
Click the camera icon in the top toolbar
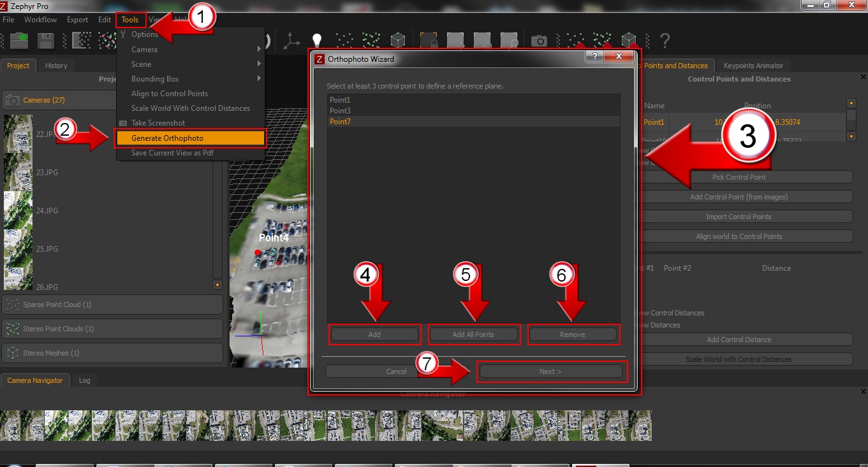coord(539,41)
